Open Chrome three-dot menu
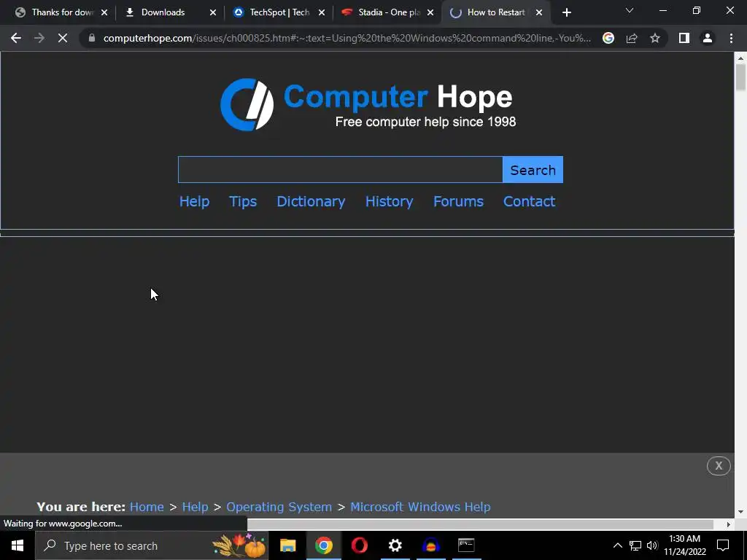747x560 pixels. 731,38
